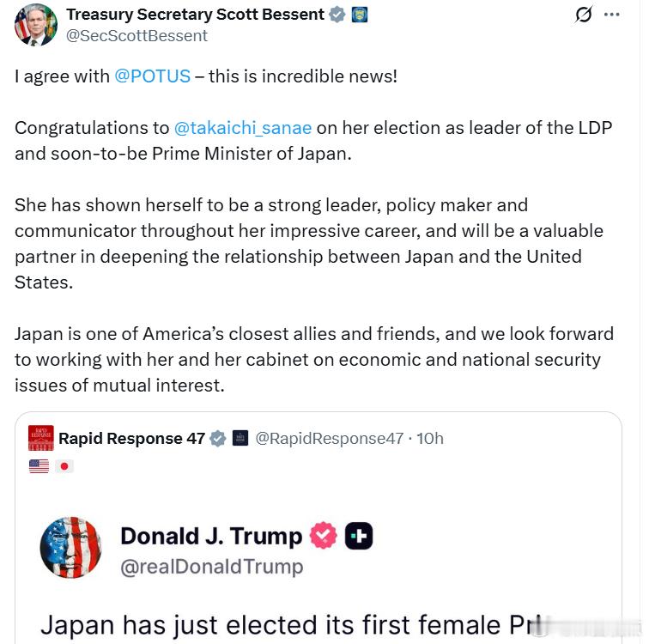Click Donald J. Trump's flag-themed avatar
649x644 pixels.
70,548
